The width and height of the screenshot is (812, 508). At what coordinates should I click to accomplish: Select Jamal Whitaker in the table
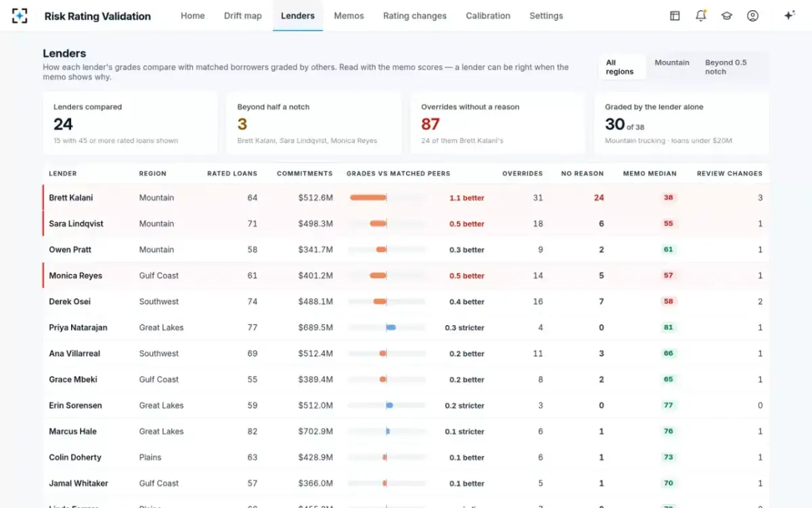click(x=78, y=484)
